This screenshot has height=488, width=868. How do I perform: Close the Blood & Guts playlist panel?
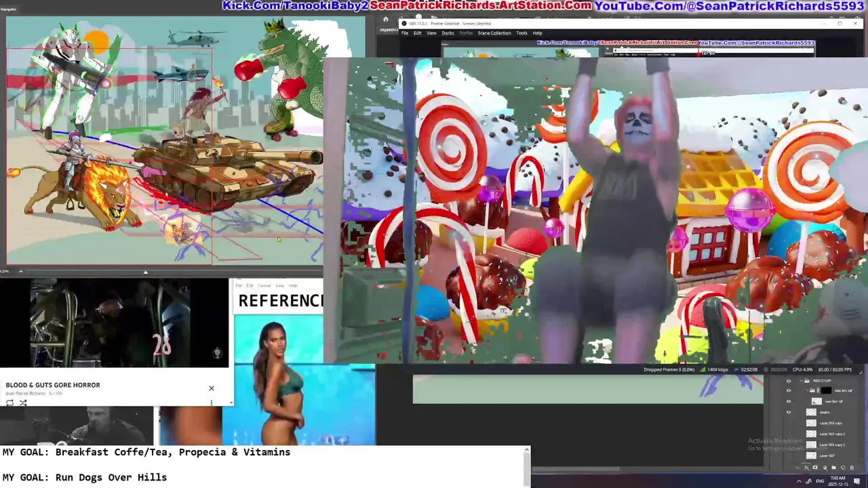(x=212, y=388)
